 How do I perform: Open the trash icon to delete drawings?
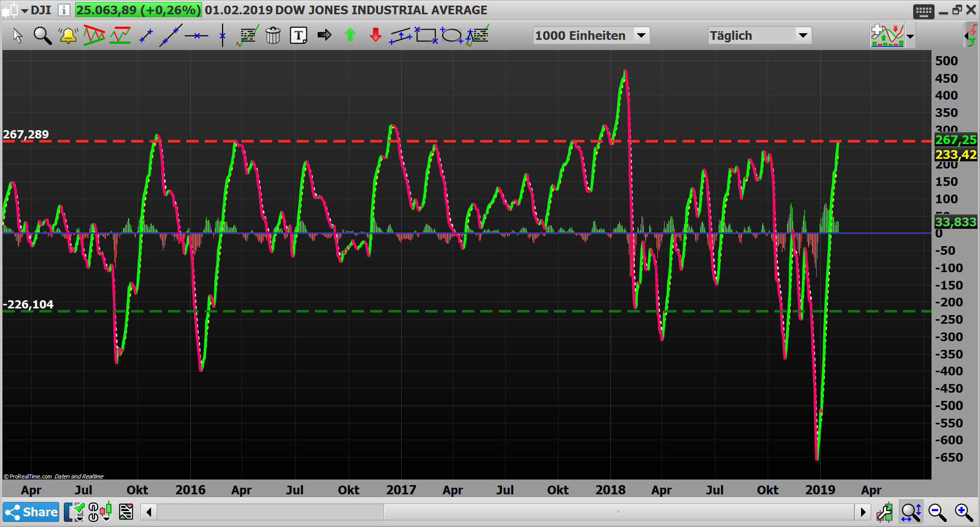pyautogui.click(x=273, y=35)
